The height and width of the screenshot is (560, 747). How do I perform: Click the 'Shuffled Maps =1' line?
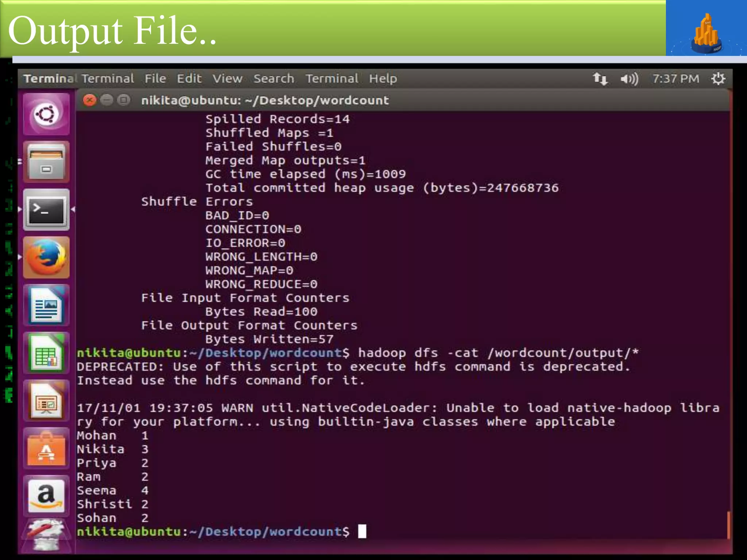[x=269, y=133]
